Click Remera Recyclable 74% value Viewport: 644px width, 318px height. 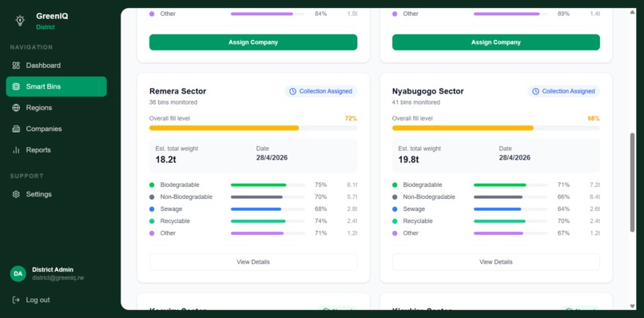(x=320, y=221)
